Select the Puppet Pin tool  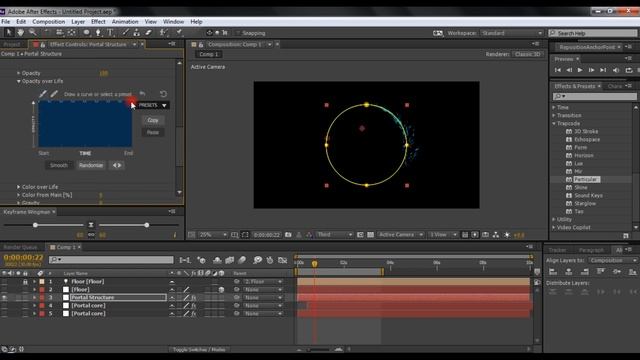179,33
